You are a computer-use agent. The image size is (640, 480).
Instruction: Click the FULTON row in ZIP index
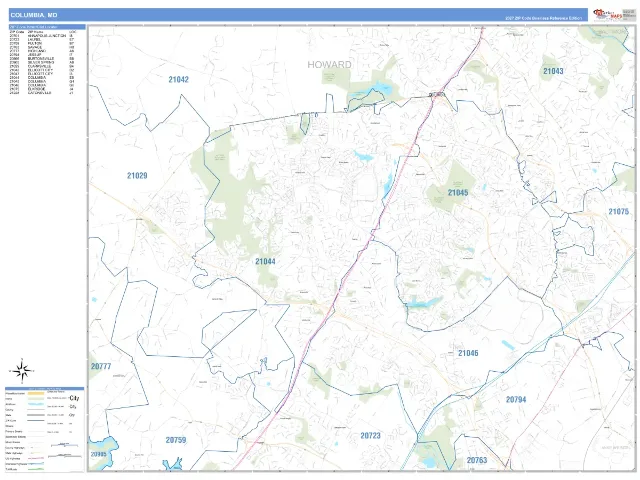pyautogui.click(x=42, y=43)
